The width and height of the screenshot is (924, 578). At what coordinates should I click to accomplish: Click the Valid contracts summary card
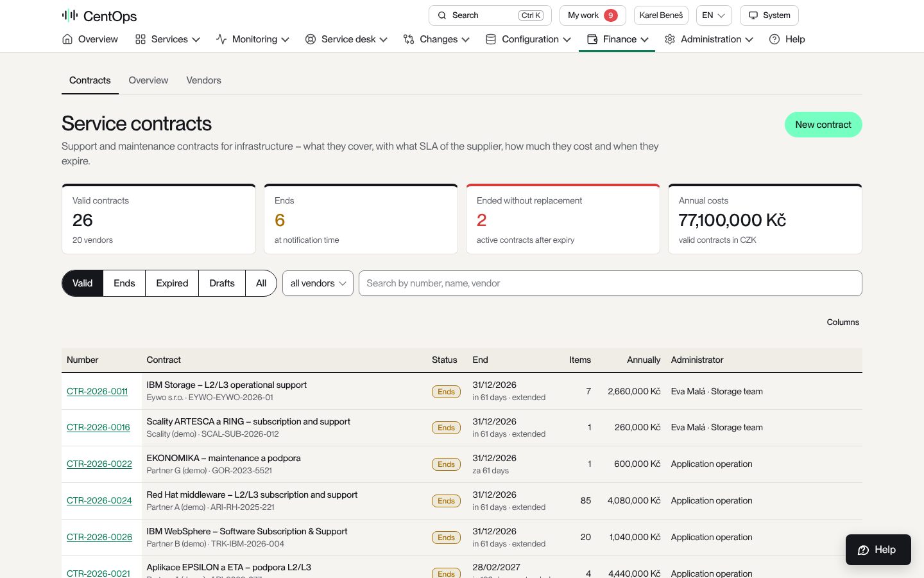(158, 219)
